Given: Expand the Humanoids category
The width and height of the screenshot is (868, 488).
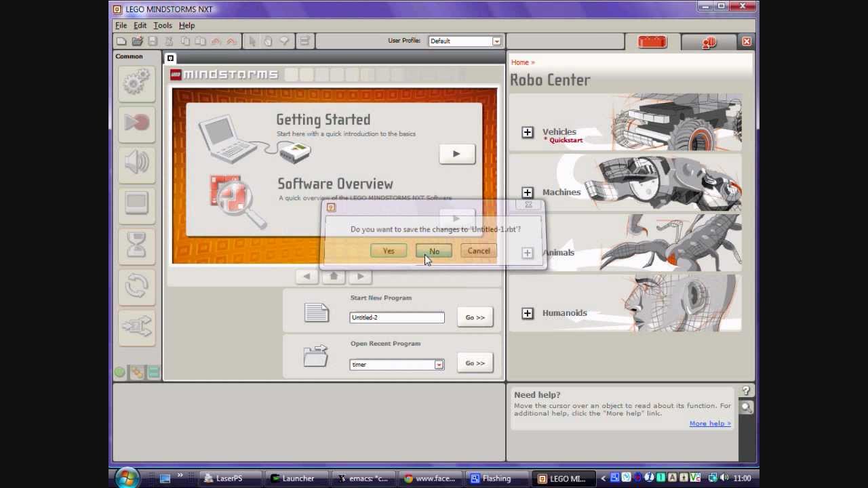Looking at the screenshot, I should click(x=528, y=313).
